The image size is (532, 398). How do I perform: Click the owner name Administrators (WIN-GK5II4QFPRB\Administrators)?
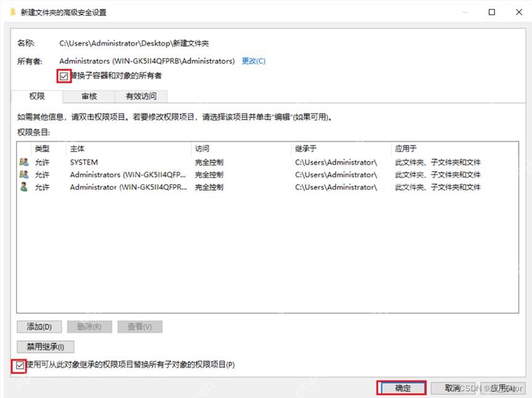click(147, 61)
